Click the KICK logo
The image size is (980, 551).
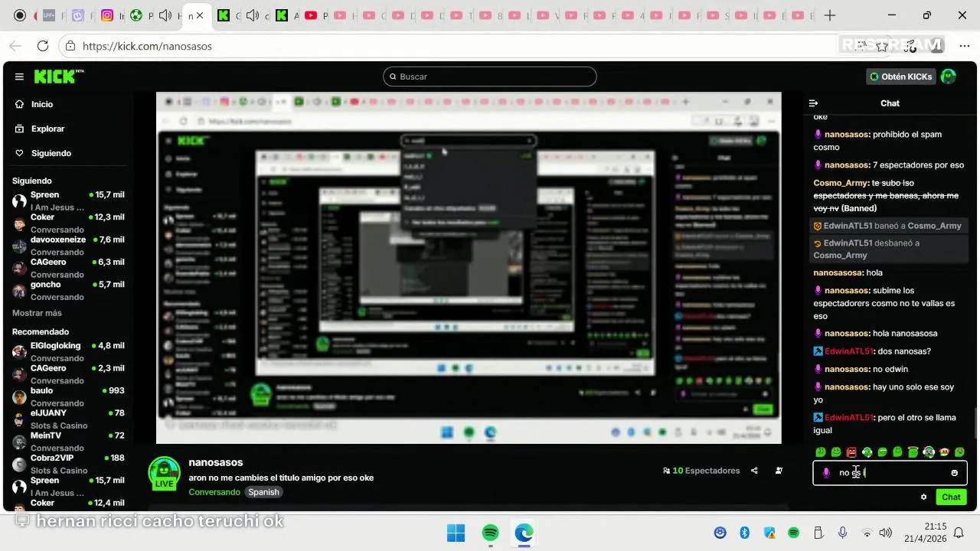pos(58,77)
